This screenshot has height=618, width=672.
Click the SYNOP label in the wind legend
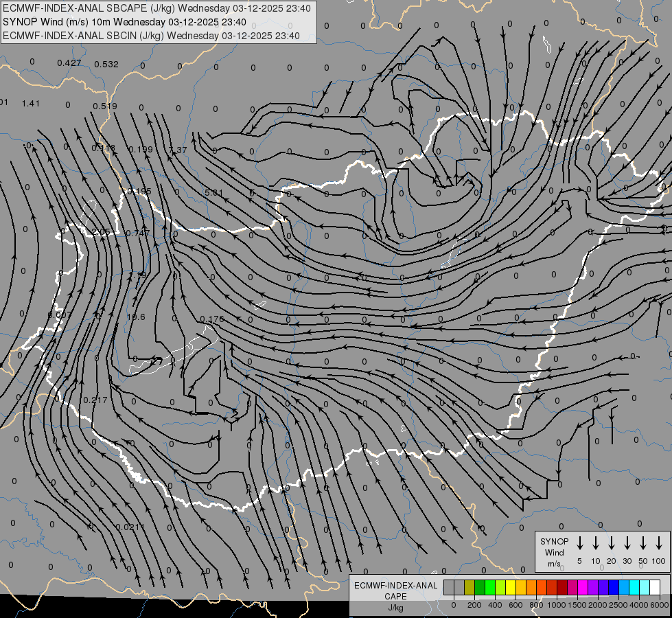coord(554,542)
